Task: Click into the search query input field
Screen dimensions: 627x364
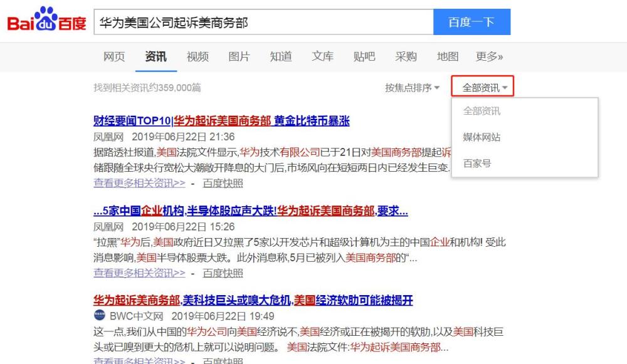Action: coord(263,22)
